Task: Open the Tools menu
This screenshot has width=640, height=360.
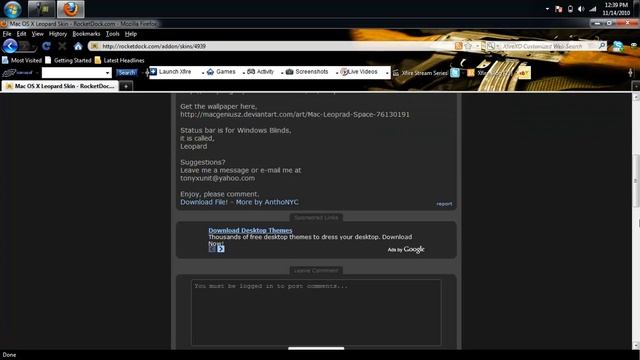Action: 112,34
